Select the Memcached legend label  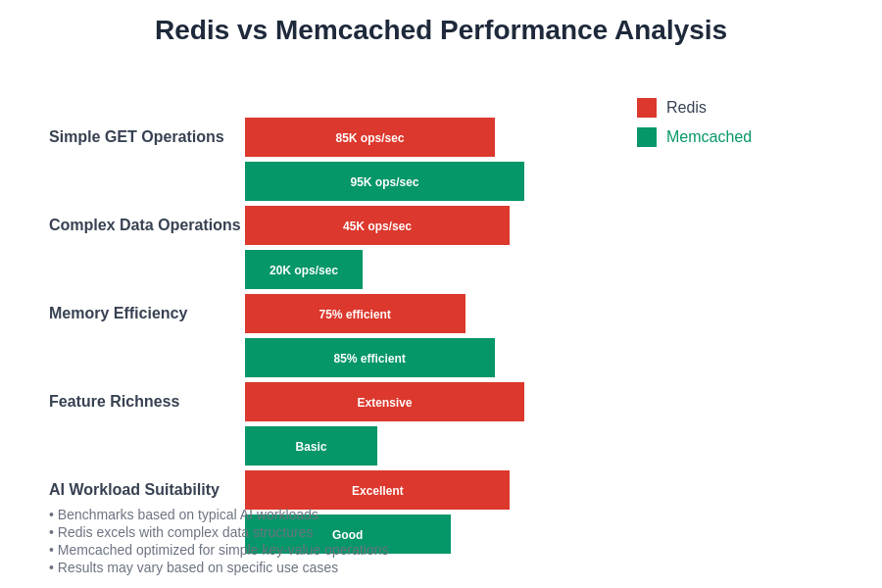point(709,137)
